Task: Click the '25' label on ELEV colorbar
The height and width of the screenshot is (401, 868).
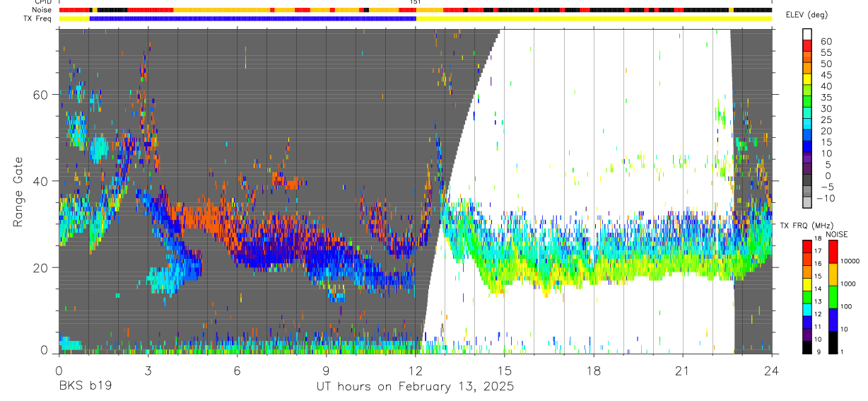Action: (826, 120)
